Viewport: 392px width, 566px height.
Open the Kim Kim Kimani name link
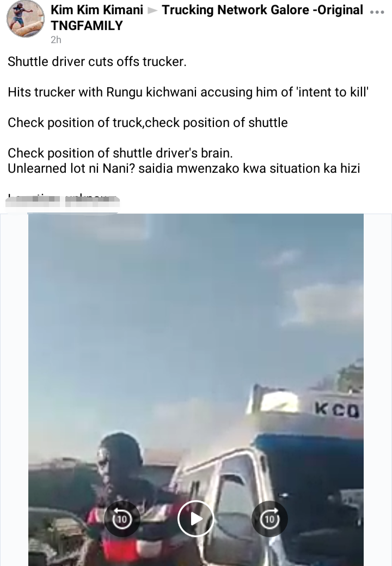(x=97, y=10)
